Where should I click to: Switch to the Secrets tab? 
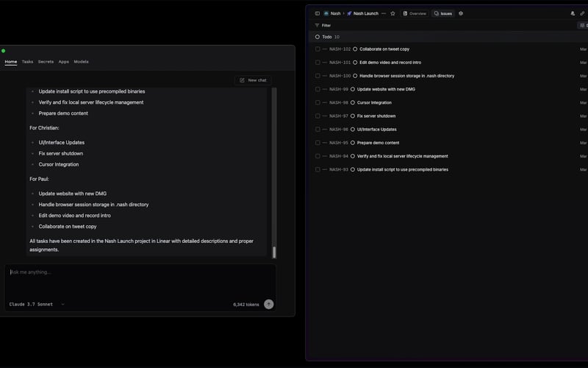click(x=46, y=62)
